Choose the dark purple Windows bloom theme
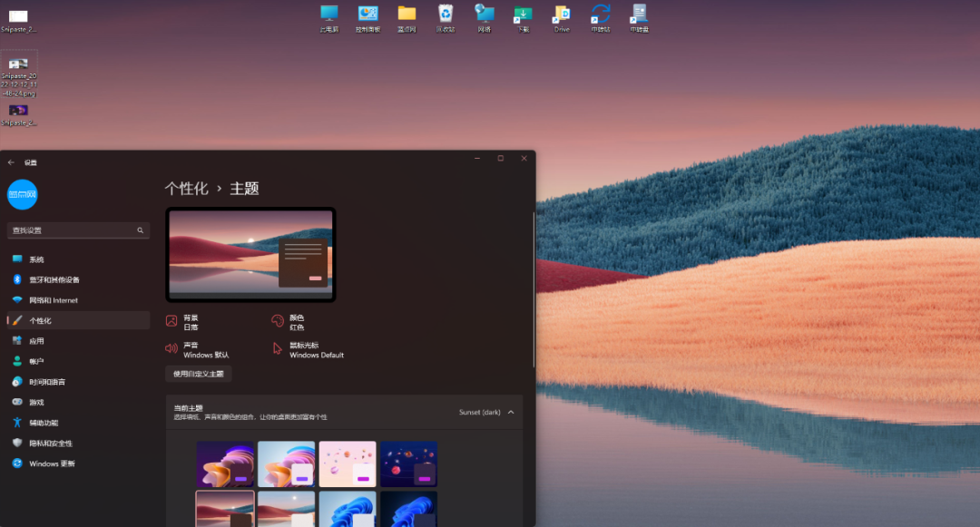980x527 pixels. click(225, 464)
